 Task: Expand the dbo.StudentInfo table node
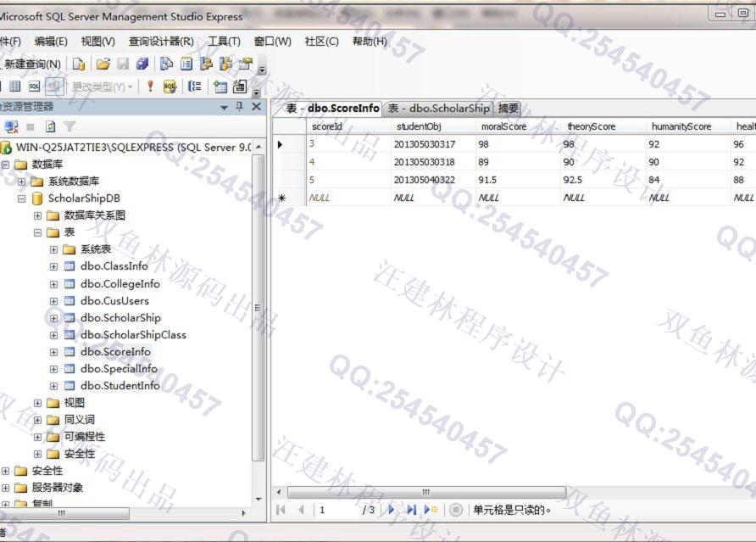(53, 386)
